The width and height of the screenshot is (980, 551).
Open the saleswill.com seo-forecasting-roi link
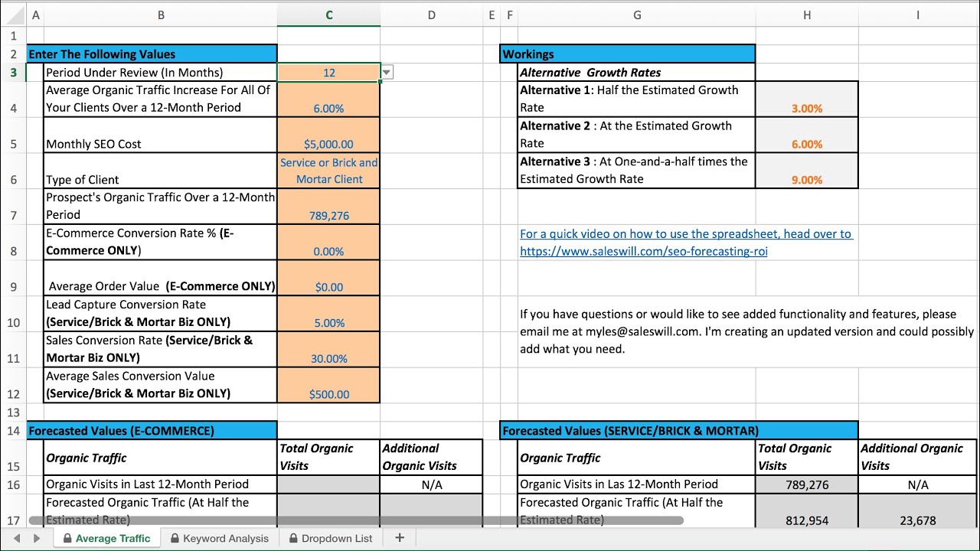click(x=644, y=251)
